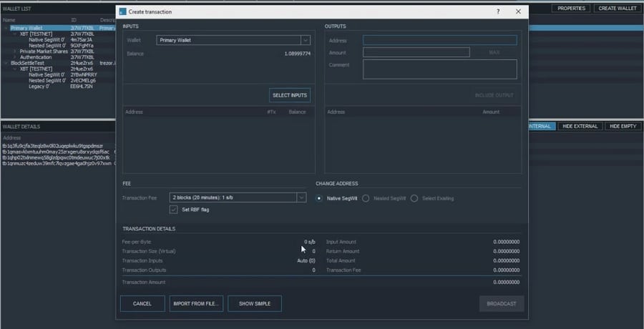
Task: Focus the Comment text box
Action: click(439, 69)
